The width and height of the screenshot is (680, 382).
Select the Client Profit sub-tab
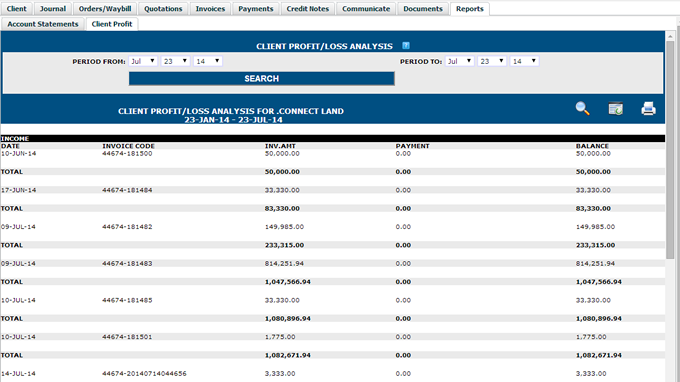112,24
